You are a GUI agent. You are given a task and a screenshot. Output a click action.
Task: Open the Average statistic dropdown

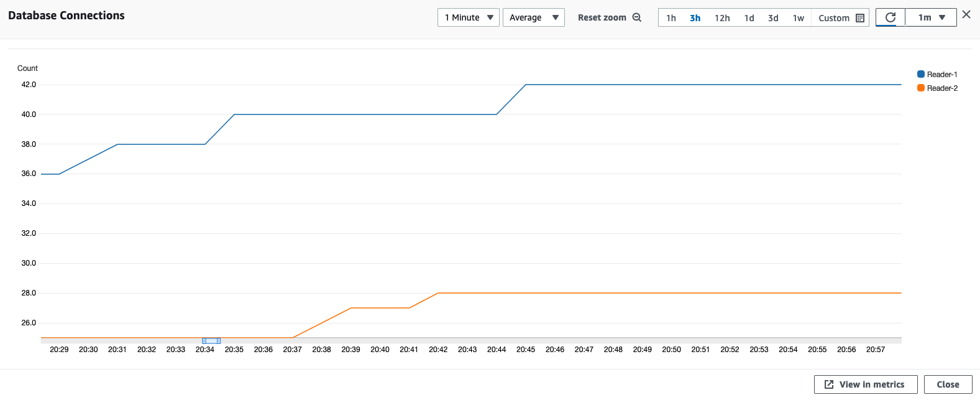[533, 17]
